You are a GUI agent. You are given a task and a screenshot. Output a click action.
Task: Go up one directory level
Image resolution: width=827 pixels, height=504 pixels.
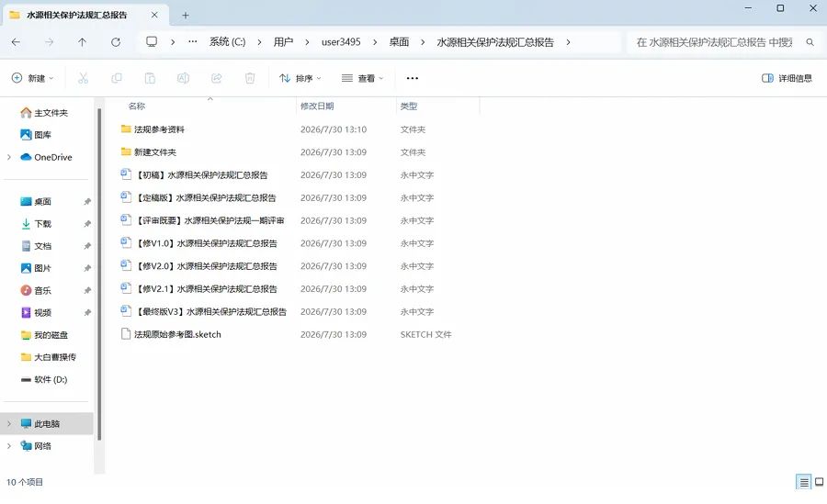[83, 42]
